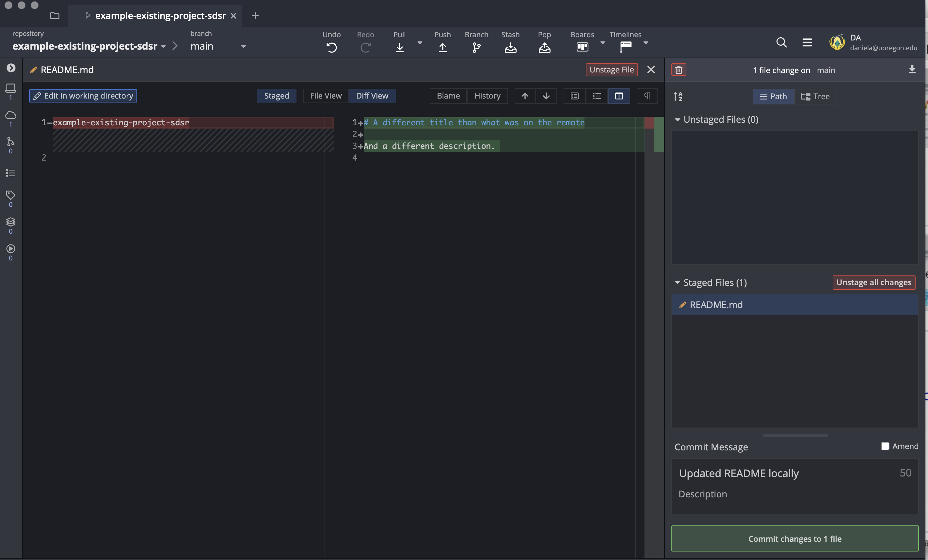Switch file list to Path view
Image resolution: width=928 pixels, height=560 pixels.
pos(773,96)
